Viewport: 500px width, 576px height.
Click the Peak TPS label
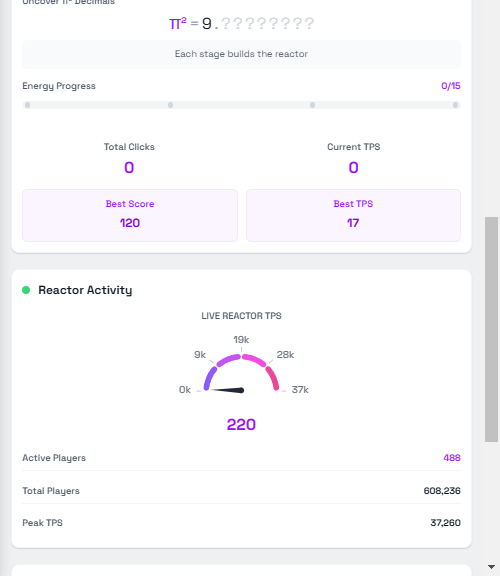click(x=43, y=523)
